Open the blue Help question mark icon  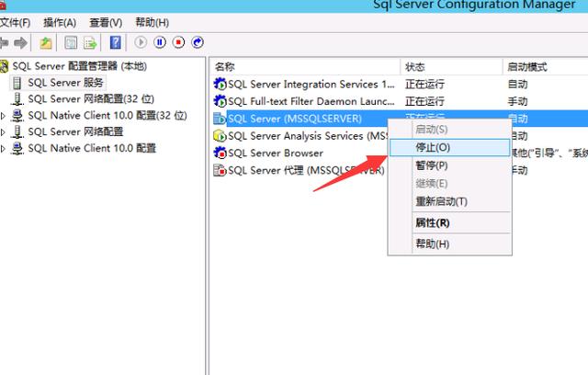pos(116,42)
